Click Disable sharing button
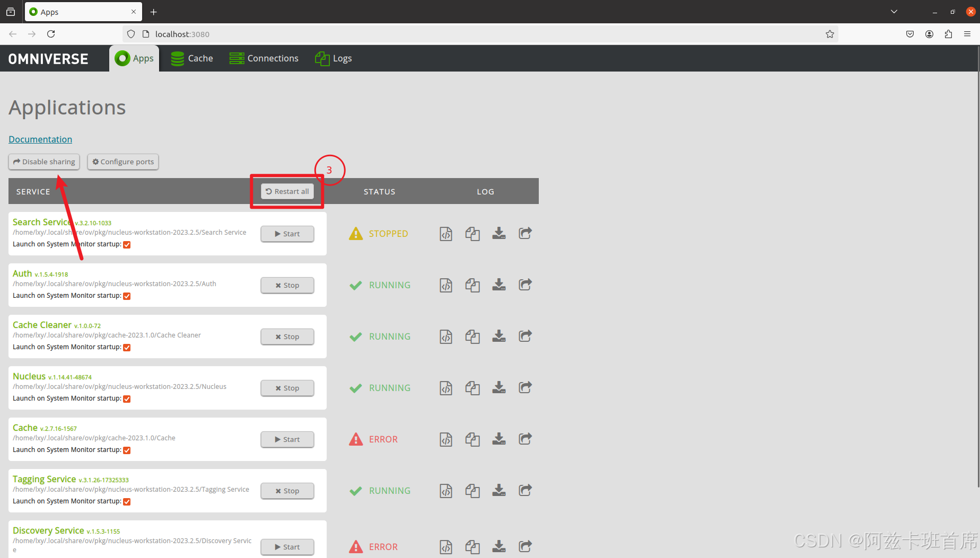This screenshot has height=558, width=980. tap(44, 162)
